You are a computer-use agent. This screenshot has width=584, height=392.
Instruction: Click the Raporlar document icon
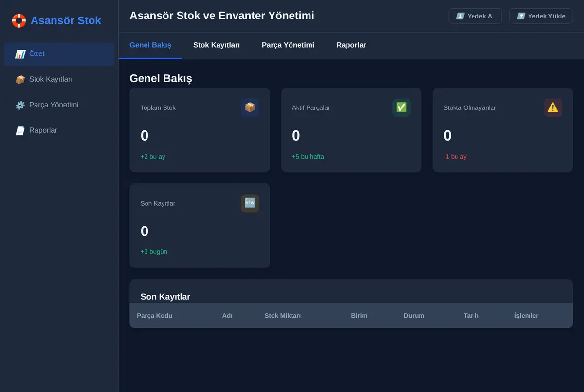pos(20,130)
